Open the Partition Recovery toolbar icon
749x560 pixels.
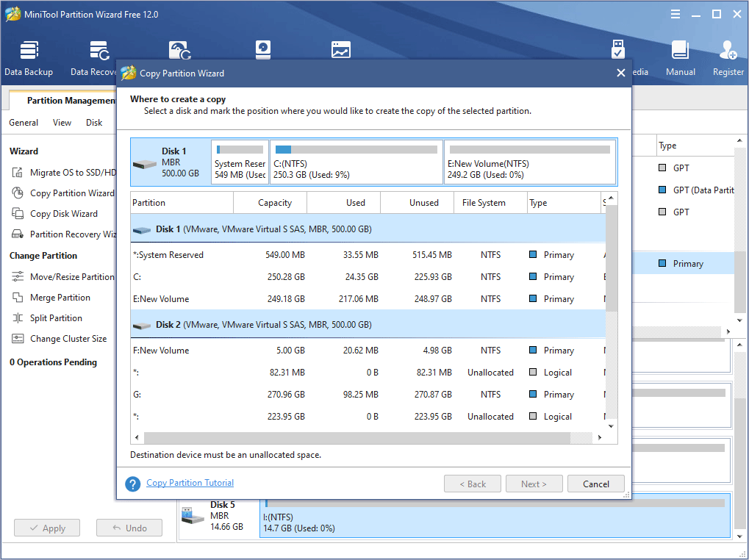point(180,50)
